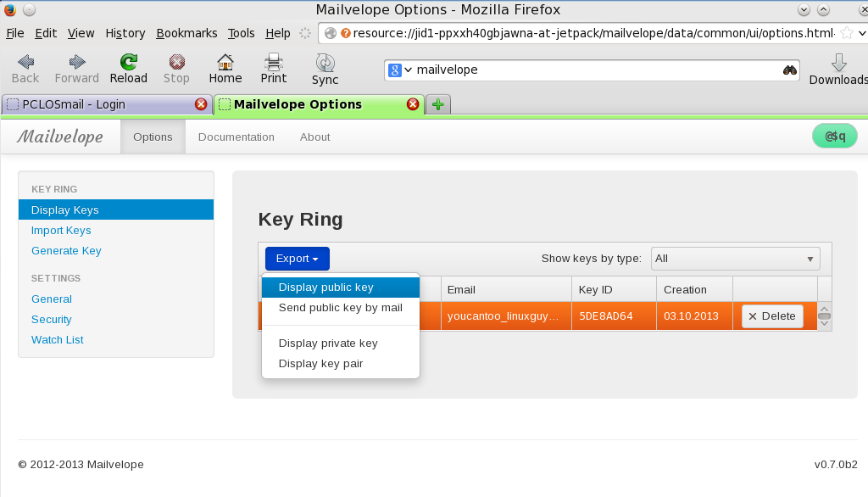Click the Mailvelope brand logo

(x=60, y=137)
